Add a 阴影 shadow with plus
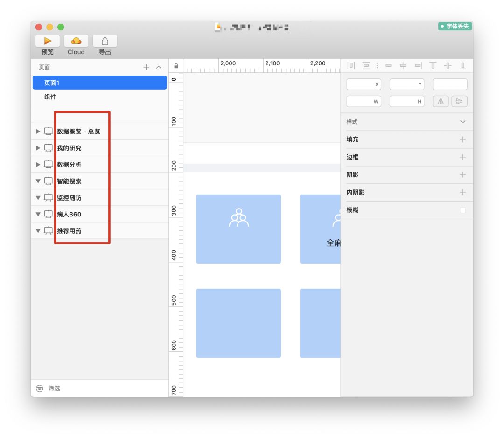The image size is (504, 438). pyautogui.click(x=463, y=174)
